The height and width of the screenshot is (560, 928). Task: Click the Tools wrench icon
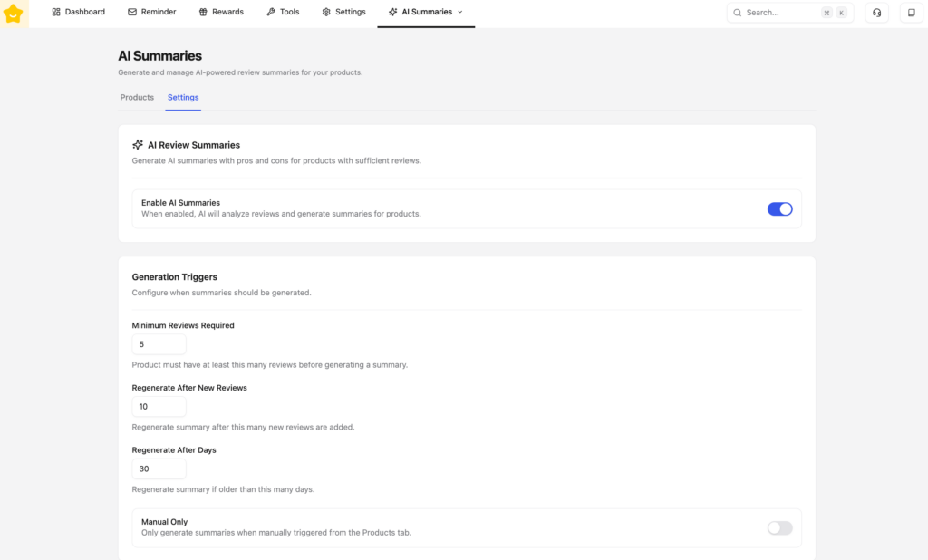[271, 12]
